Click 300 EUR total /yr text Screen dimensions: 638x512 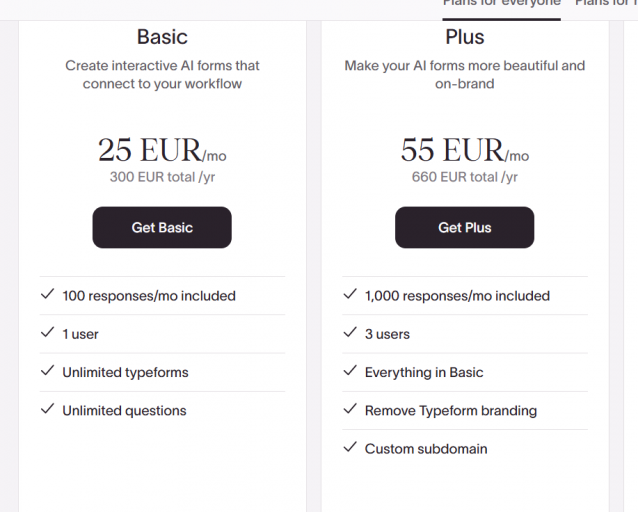click(x=162, y=177)
